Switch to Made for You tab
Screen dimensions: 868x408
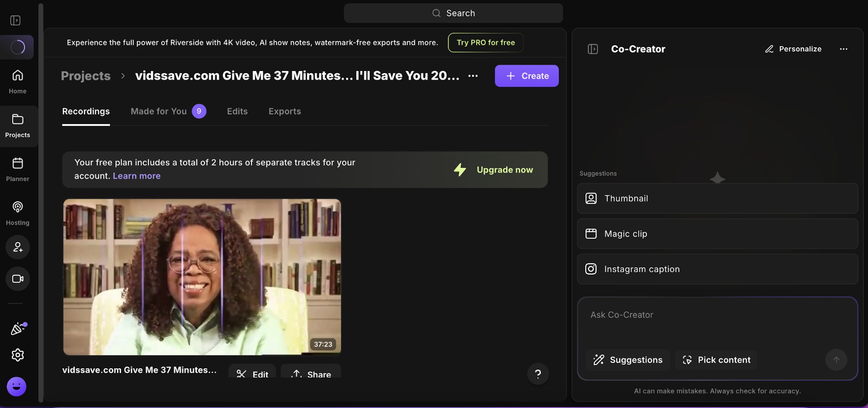tap(168, 112)
